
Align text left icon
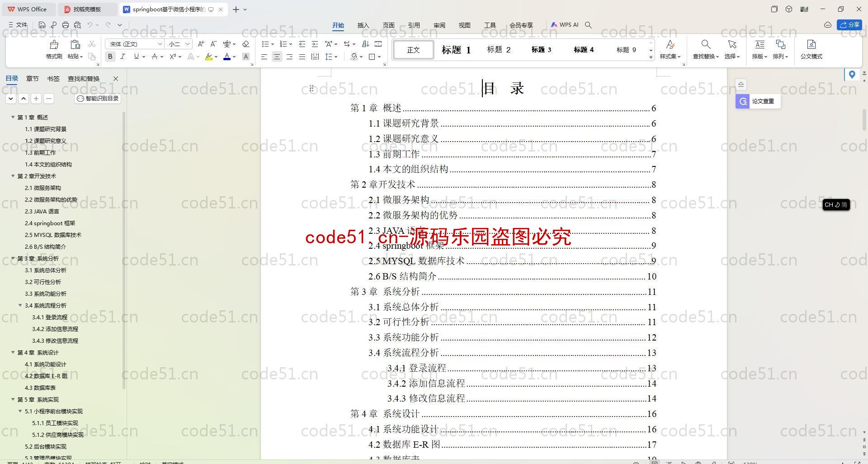(x=264, y=57)
